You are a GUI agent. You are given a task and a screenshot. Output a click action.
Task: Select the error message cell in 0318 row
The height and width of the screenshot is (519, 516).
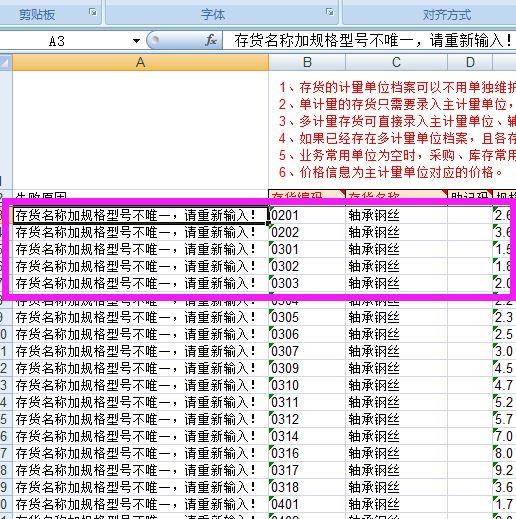coord(140,487)
